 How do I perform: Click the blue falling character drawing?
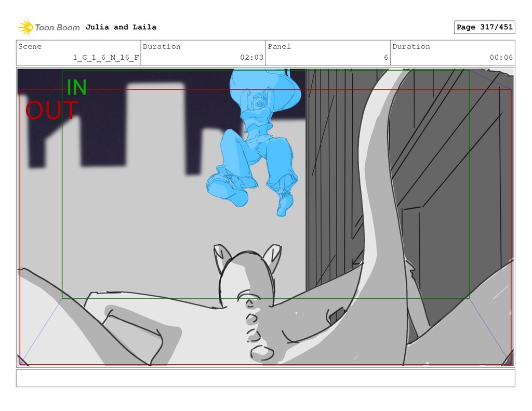254,142
